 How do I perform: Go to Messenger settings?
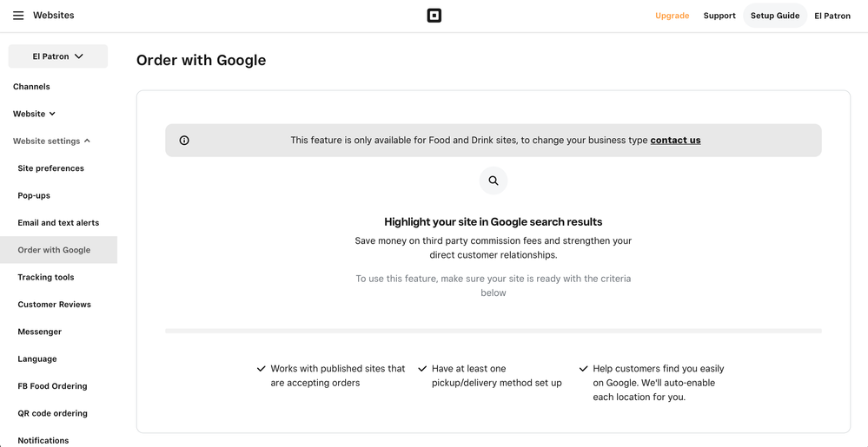pyautogui.click(x=40, y=332)
